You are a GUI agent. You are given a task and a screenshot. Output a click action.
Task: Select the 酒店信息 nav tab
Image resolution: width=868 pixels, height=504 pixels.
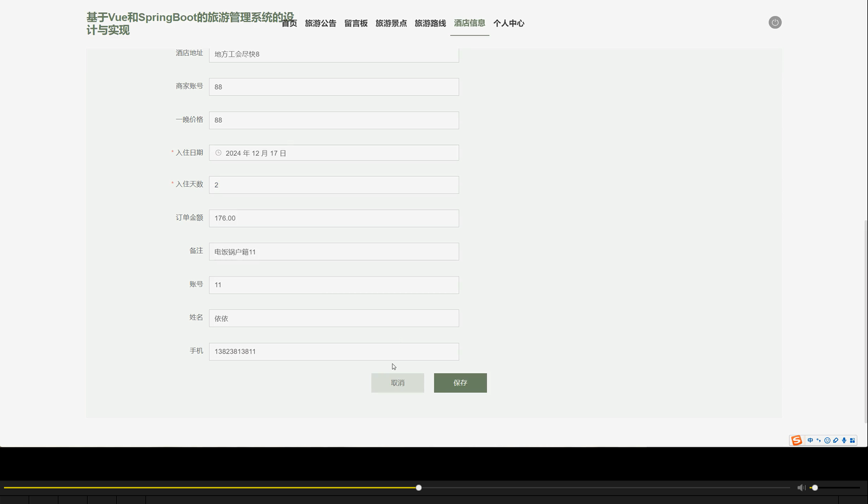469,23
